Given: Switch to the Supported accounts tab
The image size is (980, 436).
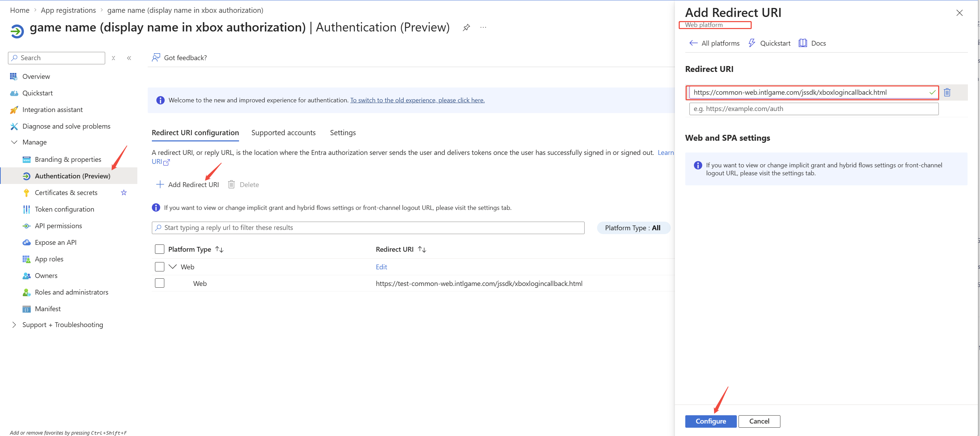Looking at the screenshot, I should [283, 133].
